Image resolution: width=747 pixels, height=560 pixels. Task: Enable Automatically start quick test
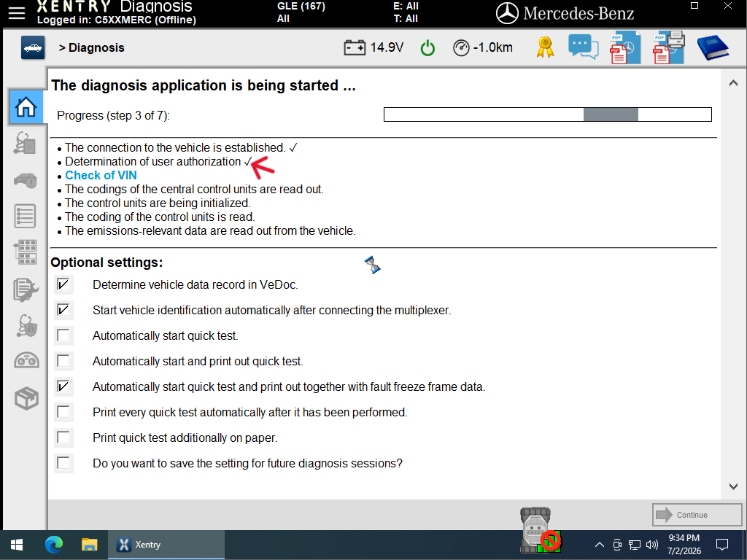(63, 335)
